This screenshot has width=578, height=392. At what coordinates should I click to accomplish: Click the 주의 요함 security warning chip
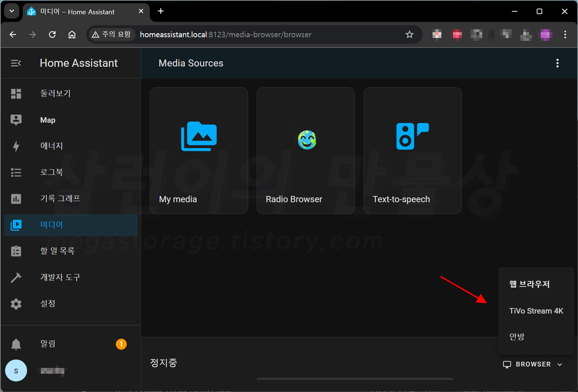click(111, 35)
